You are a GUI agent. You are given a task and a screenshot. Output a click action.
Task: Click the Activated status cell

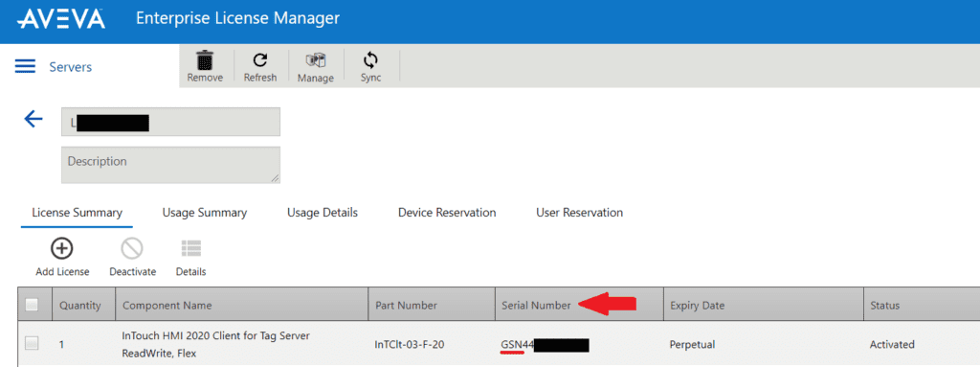(x=892, y=344)
